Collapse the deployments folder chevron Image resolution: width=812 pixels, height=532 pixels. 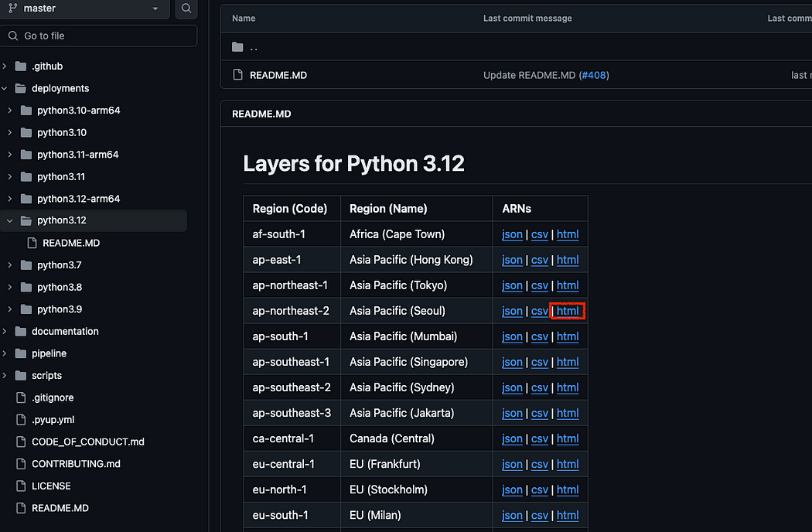(5, 89)
